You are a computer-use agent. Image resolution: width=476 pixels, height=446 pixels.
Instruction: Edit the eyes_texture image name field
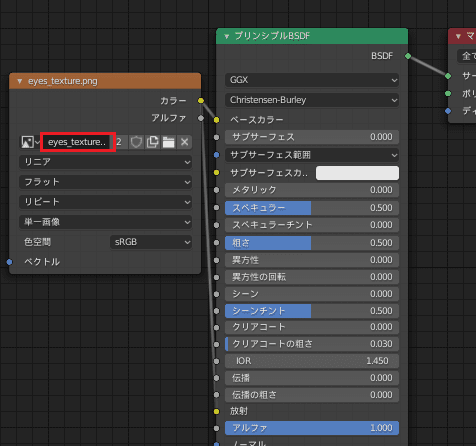(x=78, y=142)
